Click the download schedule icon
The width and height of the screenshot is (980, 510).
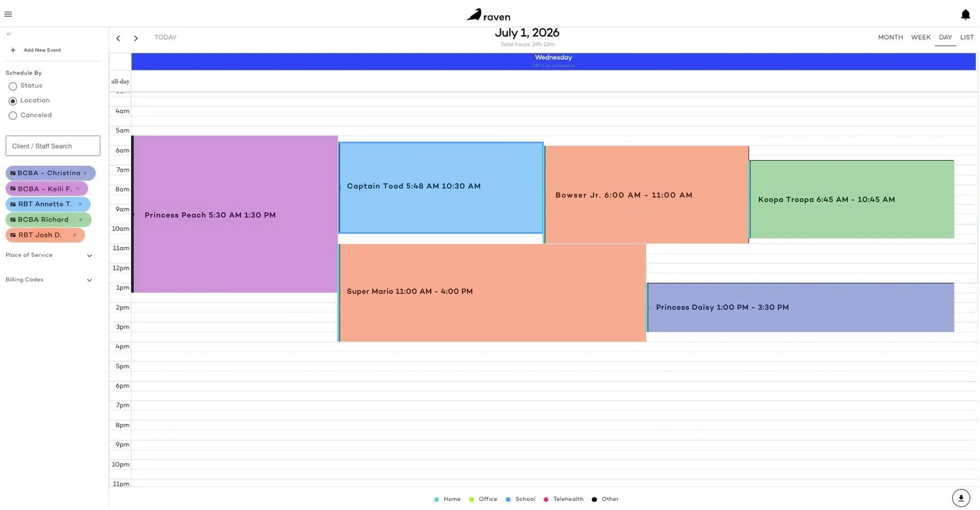961,498
